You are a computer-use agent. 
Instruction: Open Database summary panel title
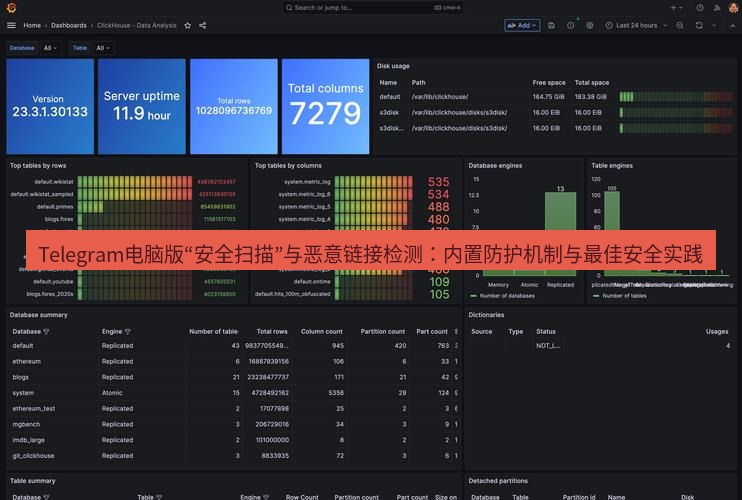tap(39, 315)
